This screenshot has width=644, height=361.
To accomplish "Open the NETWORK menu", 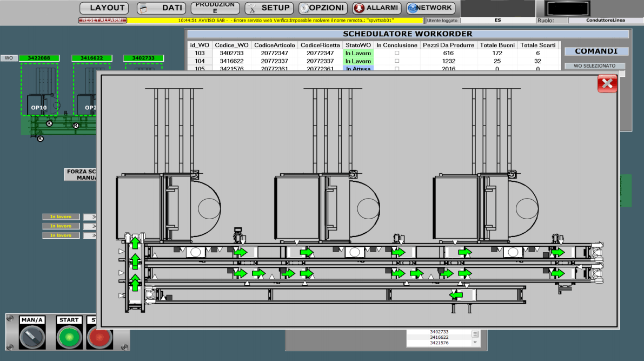I will (430, 8).
